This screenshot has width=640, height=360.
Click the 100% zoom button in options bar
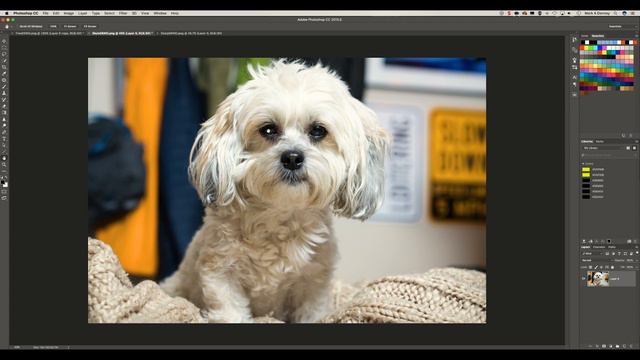(x=53, y=26)
